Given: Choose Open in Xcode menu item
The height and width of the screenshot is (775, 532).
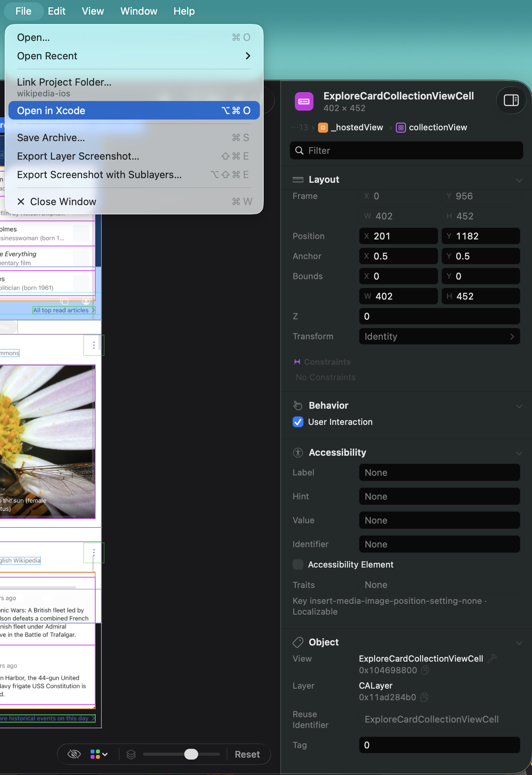Looking at the screenshot, I should [134, 111].
